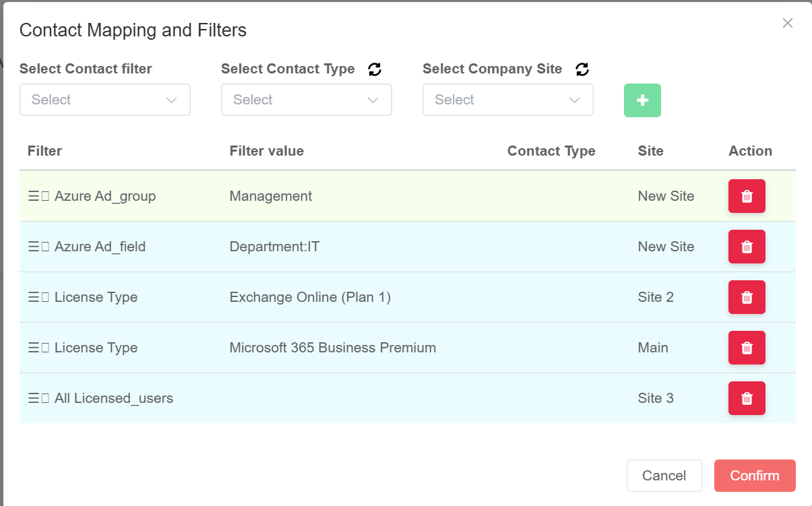812x506 pixels.
Task: Click the Site column header
Action: pos(651,151)
